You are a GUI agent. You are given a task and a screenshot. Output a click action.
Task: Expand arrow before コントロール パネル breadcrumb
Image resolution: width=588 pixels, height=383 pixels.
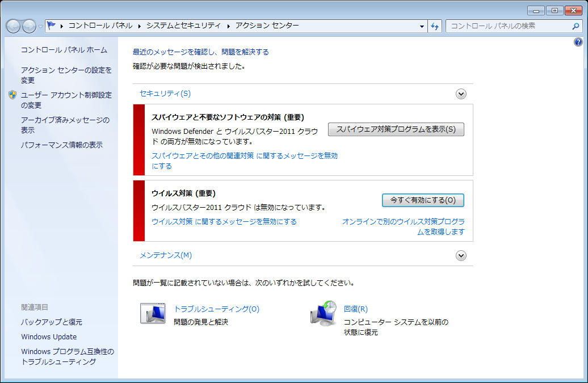(61, 26)
